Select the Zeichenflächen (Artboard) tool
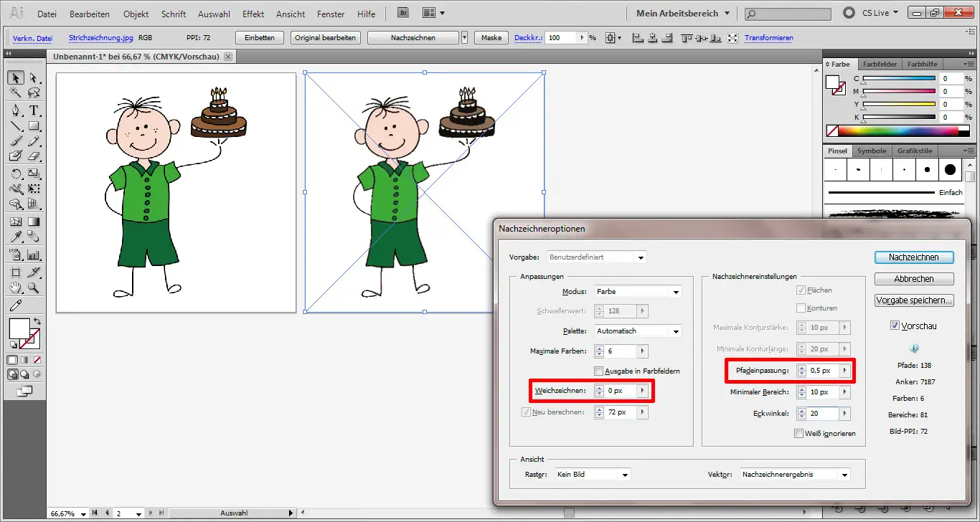The width and height of the screenshot is (980, 522). (x=14, y=272)
